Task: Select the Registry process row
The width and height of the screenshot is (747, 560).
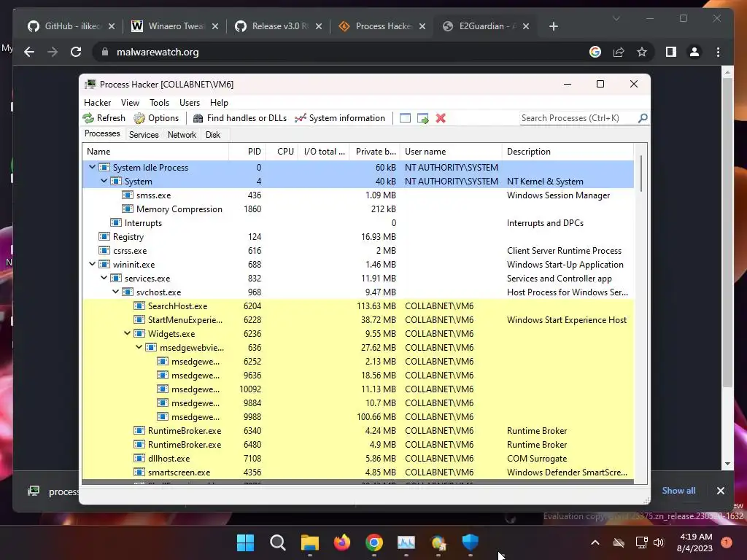Action: click(357, 237)
